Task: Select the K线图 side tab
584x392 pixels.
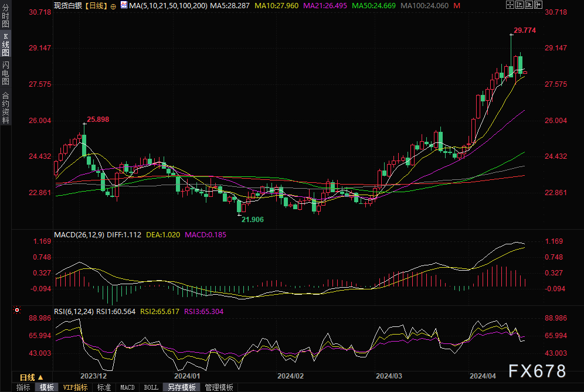Action: coord(6,45)
